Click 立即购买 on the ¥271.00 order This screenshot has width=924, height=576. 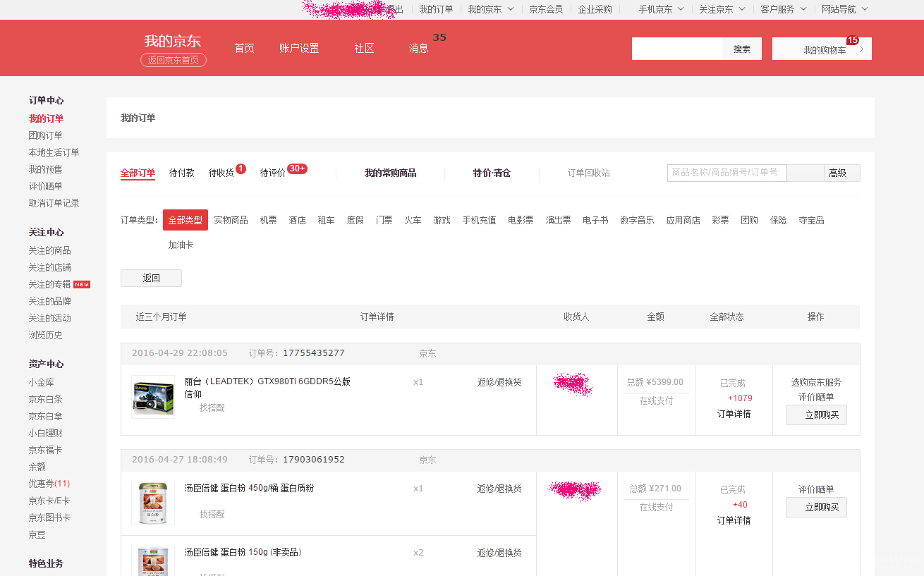(x=816, y=507)
